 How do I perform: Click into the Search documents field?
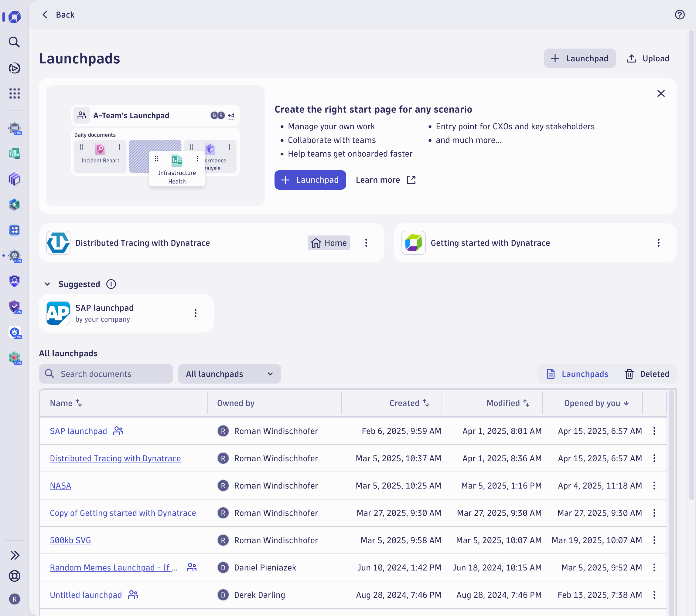pyautogui.click(x=106, y=374)
